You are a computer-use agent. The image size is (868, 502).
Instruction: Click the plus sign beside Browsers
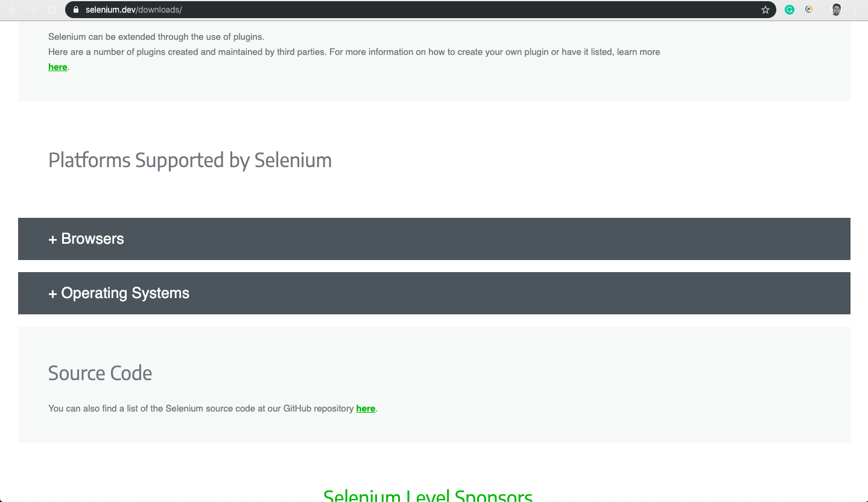coord(52,240)
